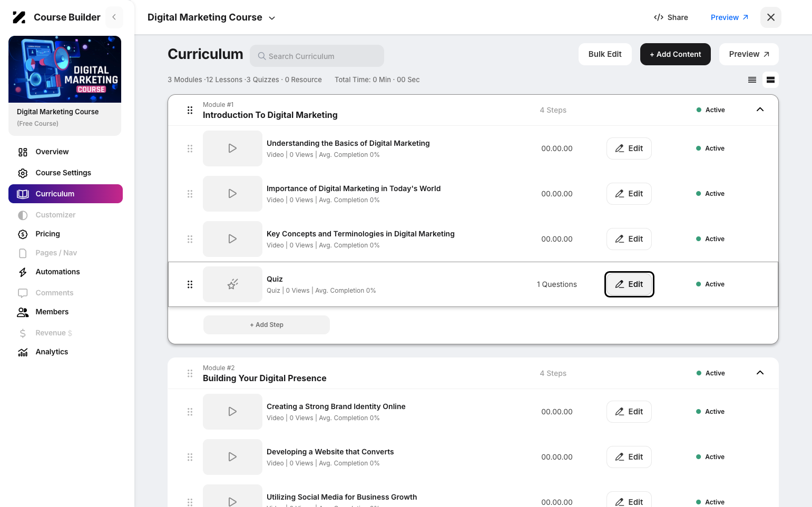
Task: Toggle Active status of Module #2 header
Action: 710,373
